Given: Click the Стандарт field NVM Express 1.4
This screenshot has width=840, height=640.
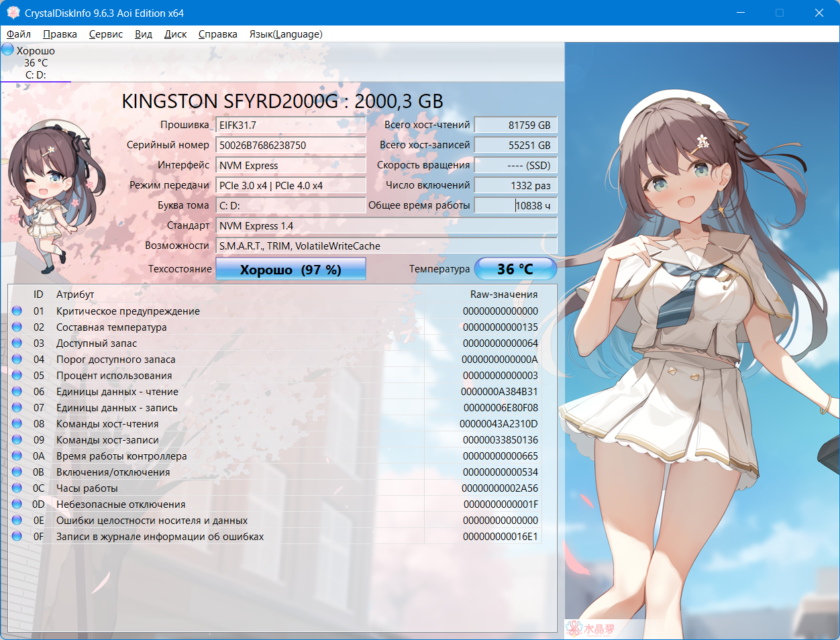Looking at the screenshot, I should (x=386, y=225).
